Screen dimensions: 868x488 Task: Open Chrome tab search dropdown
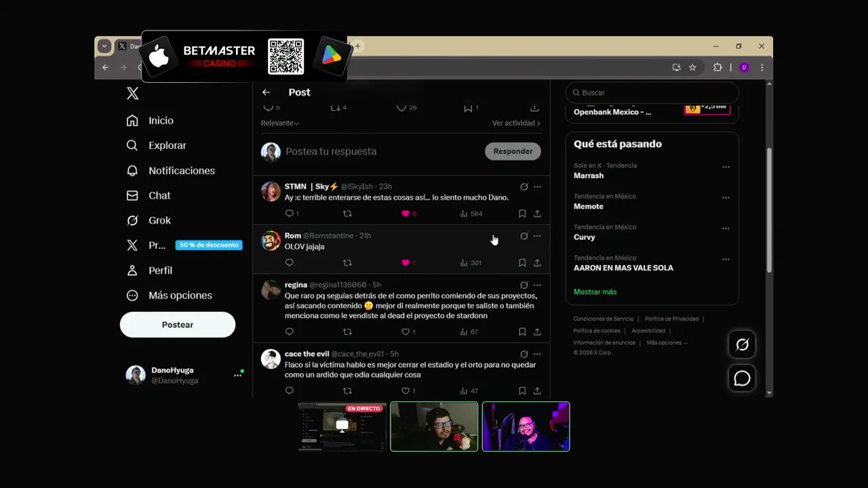coord(104,46)
